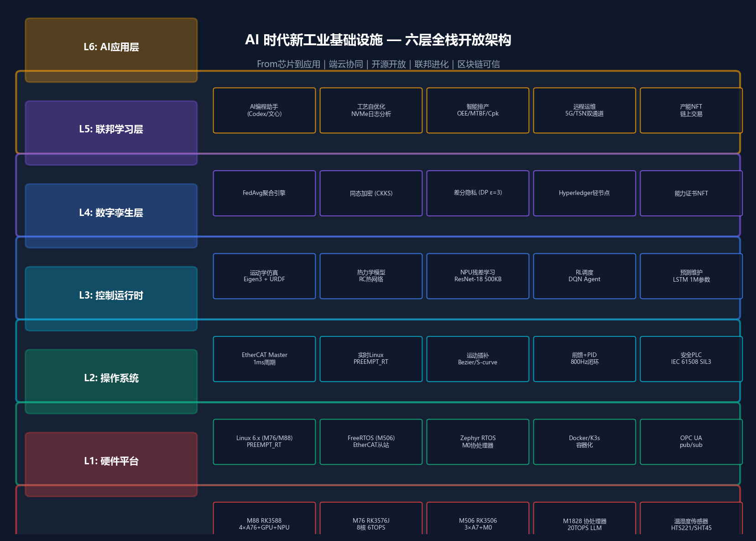756x541 pixels.
Task: Open the 产能NFT 链上交易 card
Action: tap(691, 110)
